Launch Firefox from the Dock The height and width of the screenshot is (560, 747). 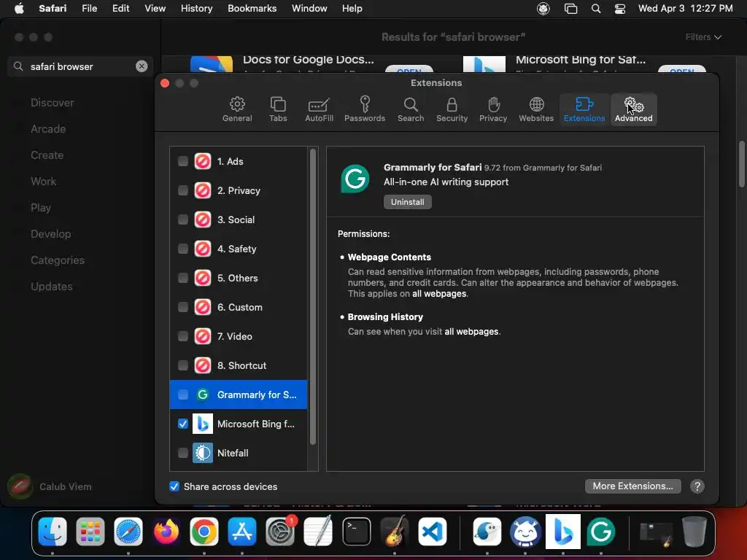pos(166,532)
